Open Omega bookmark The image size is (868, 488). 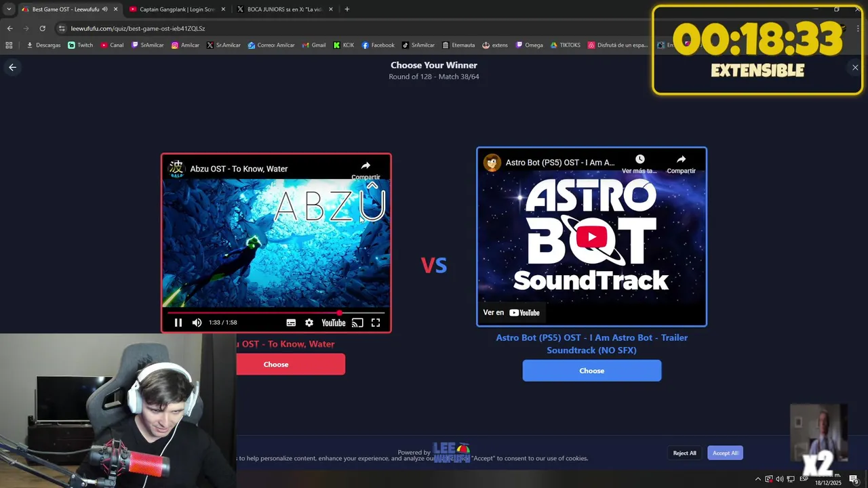(530, 45)
